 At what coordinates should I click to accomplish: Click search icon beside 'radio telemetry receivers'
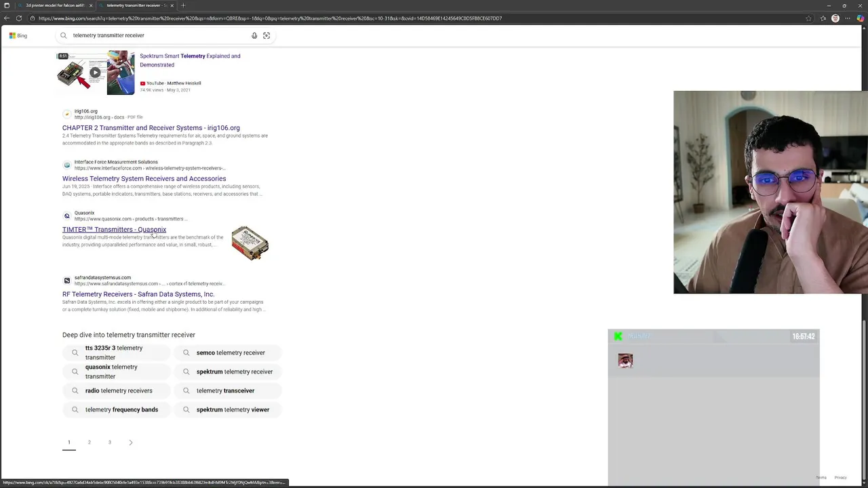[75, 390]
